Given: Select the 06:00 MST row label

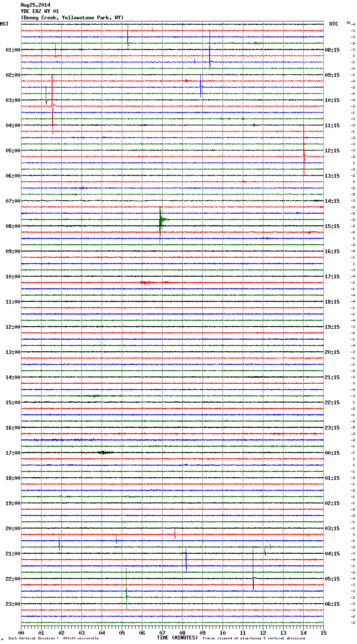Looking at the screenshot, I should (x=13, y=176).
